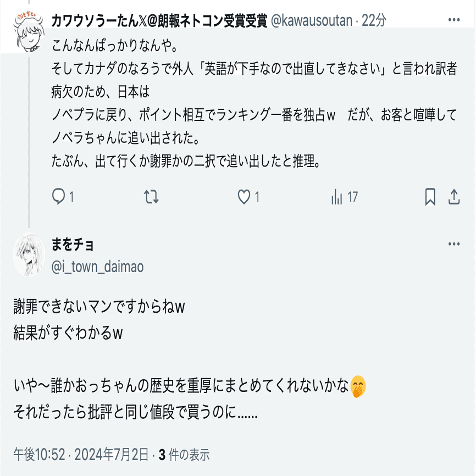Click the @i_town_daimao handle

point(97,267)
